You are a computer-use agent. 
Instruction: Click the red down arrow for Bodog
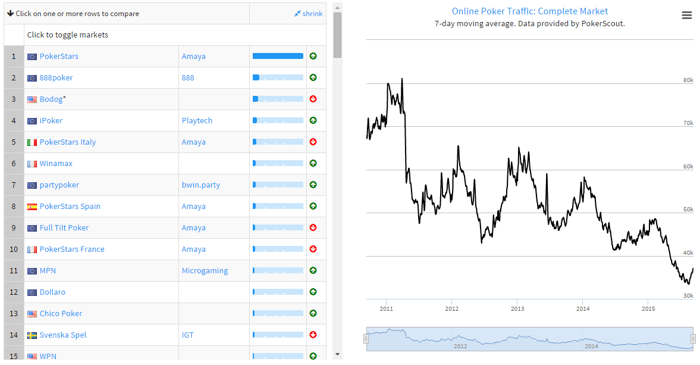(313, 99)
